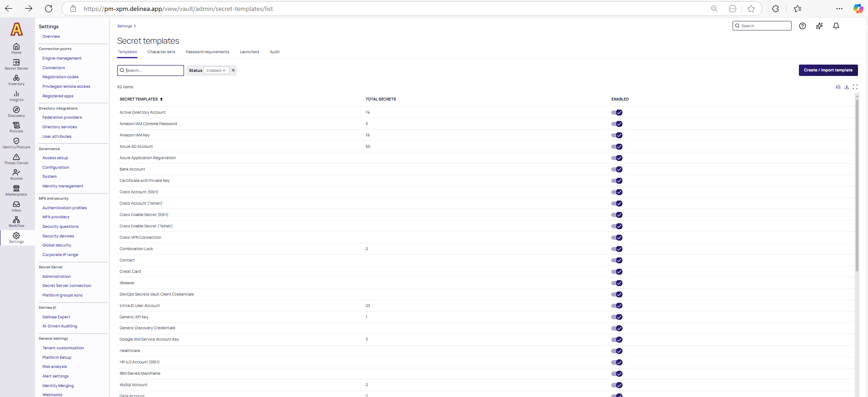The image size is (868, 397).
Task: Open Inbox sidebar icon
Action: [x=16, y=206]
